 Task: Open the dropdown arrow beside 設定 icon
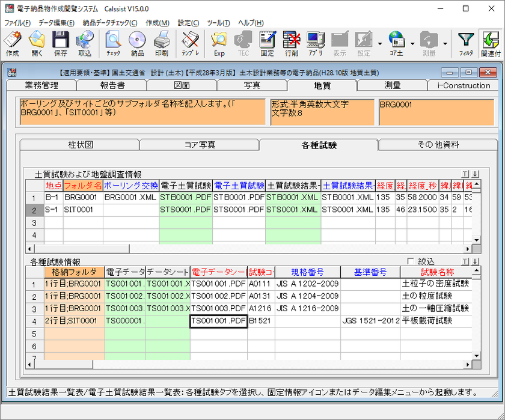(x=380, y=43)
